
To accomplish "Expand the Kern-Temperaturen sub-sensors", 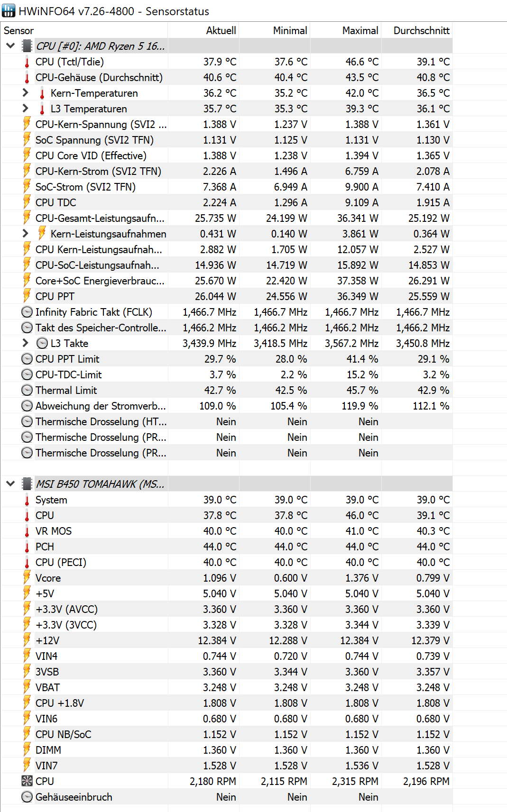I will 26,93.
